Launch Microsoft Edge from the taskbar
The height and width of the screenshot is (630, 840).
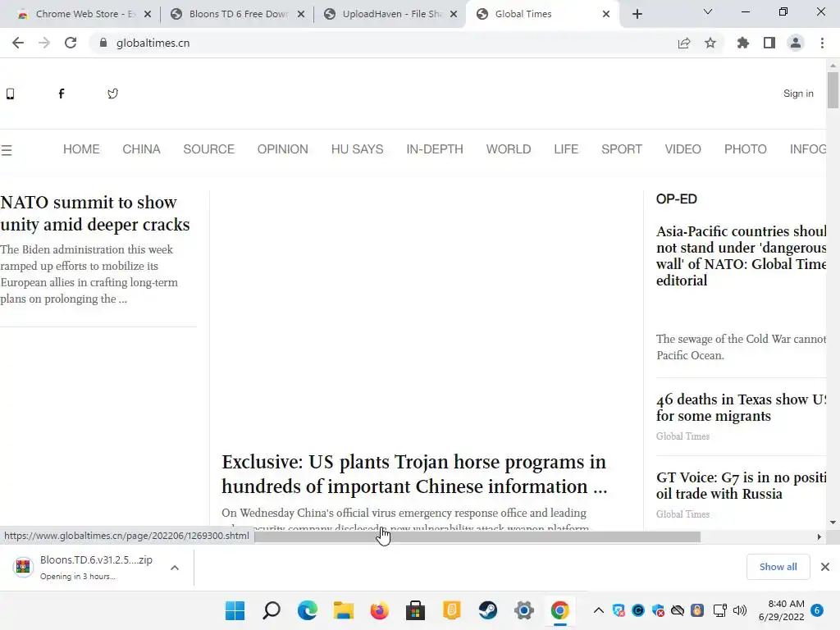[x=308, y=610]
